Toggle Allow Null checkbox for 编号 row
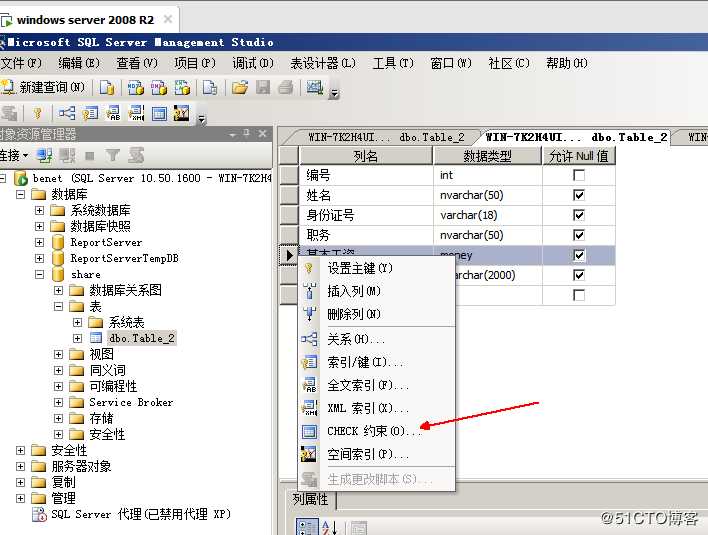Image resolution: width=708 pixels, height=535 pixels. coord(578,175)
